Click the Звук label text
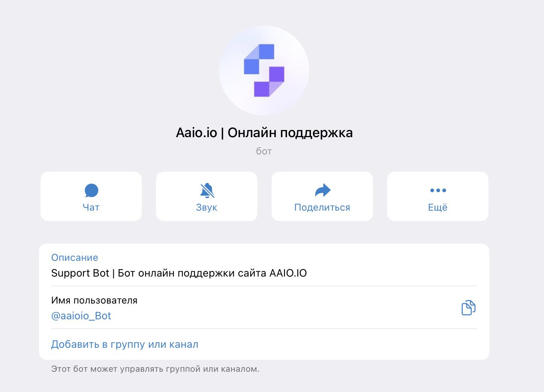This screenshot has height=392, width=544. point(207,208)
